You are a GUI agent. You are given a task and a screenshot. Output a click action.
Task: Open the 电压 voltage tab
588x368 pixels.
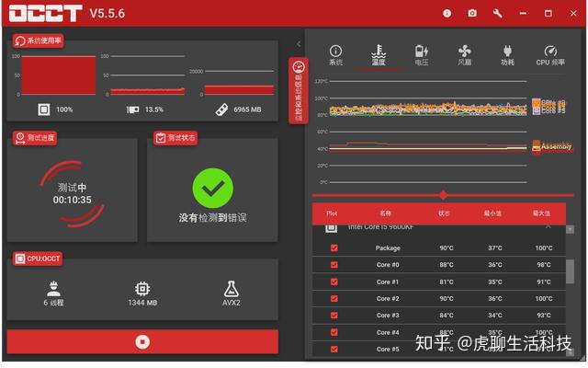click(422, 55)
